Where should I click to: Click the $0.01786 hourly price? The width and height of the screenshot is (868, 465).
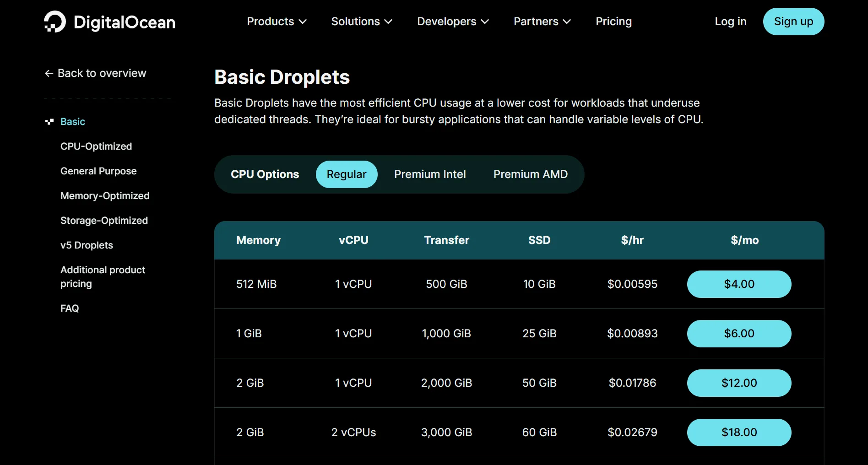(632, 383)
